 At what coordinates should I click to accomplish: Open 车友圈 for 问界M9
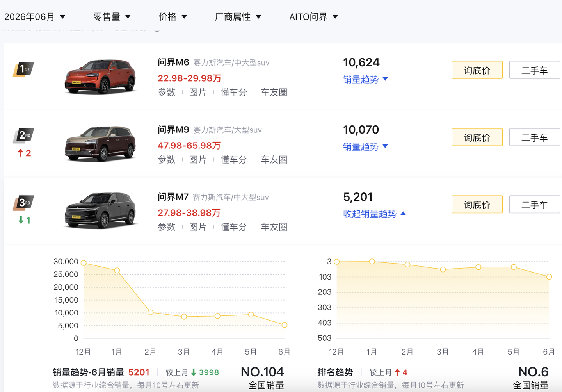pos(274,160)
